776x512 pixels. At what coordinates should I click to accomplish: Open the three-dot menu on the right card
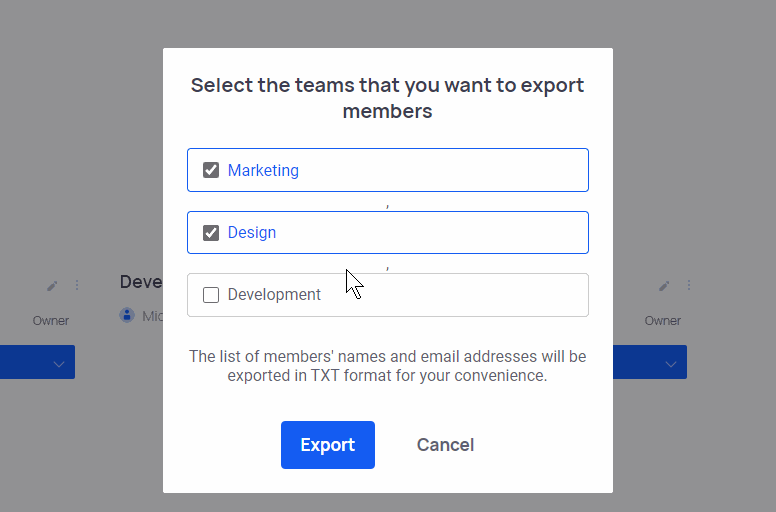(688, 286)
